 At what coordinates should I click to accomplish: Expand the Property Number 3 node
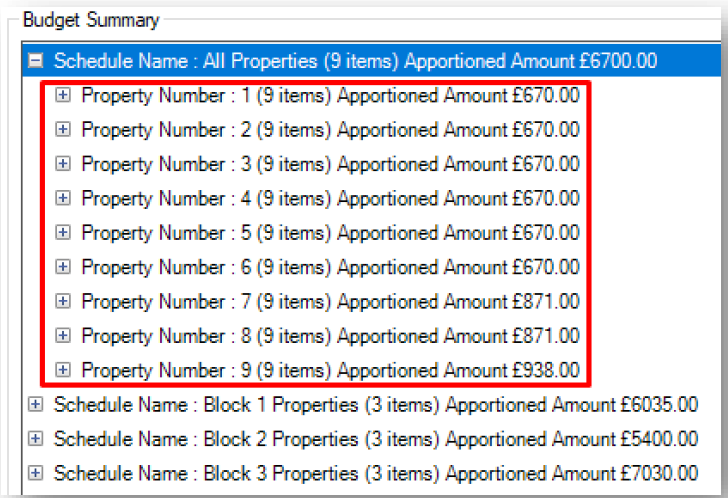(63, 164)
